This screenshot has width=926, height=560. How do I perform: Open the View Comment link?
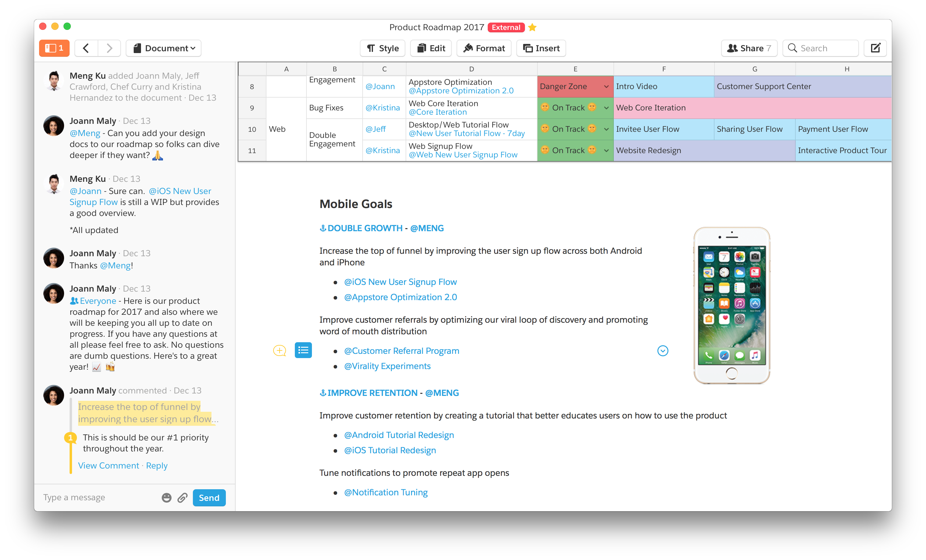pos(109,466)
